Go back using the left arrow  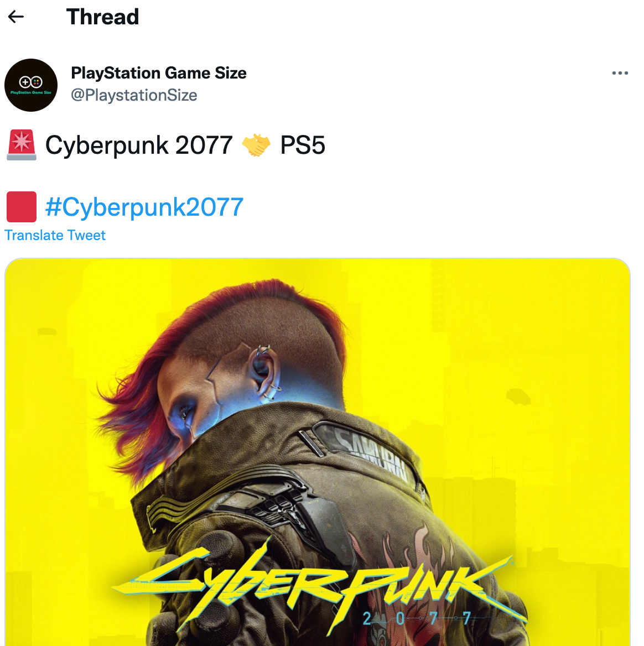click(16, 17)
